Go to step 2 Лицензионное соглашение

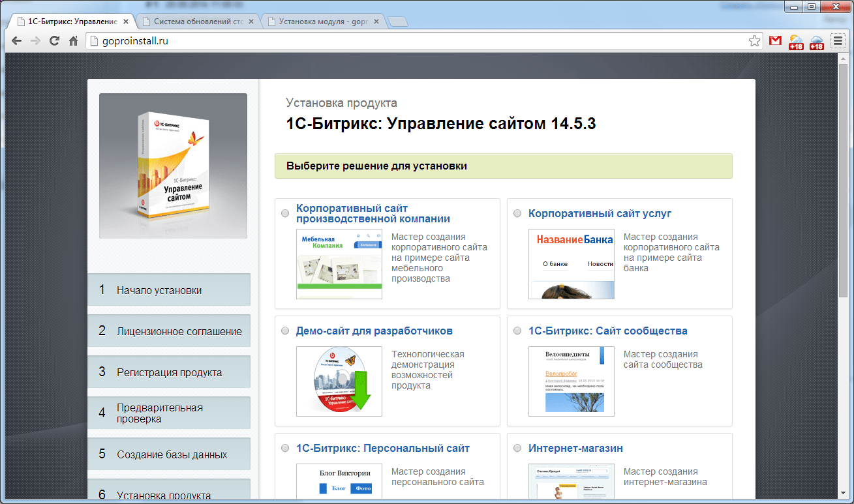[169, 331]
